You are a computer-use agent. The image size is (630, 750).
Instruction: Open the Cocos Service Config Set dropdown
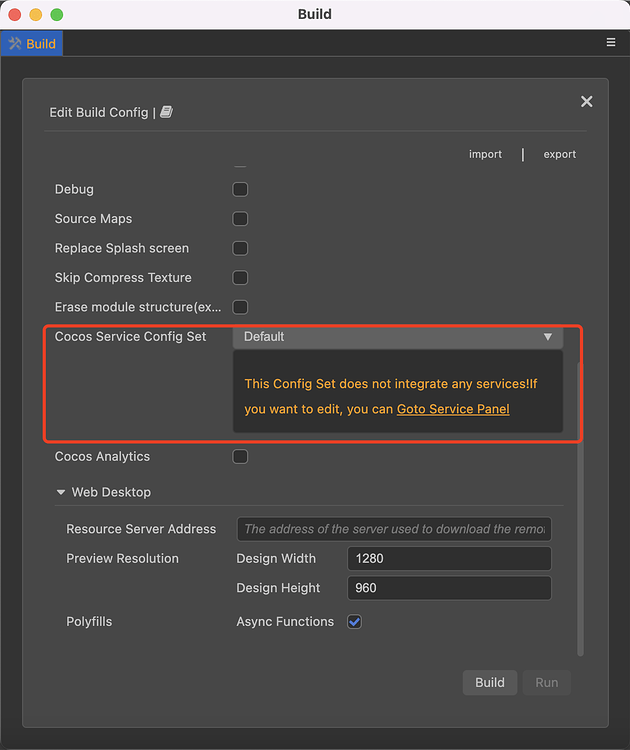pos(398,337)
